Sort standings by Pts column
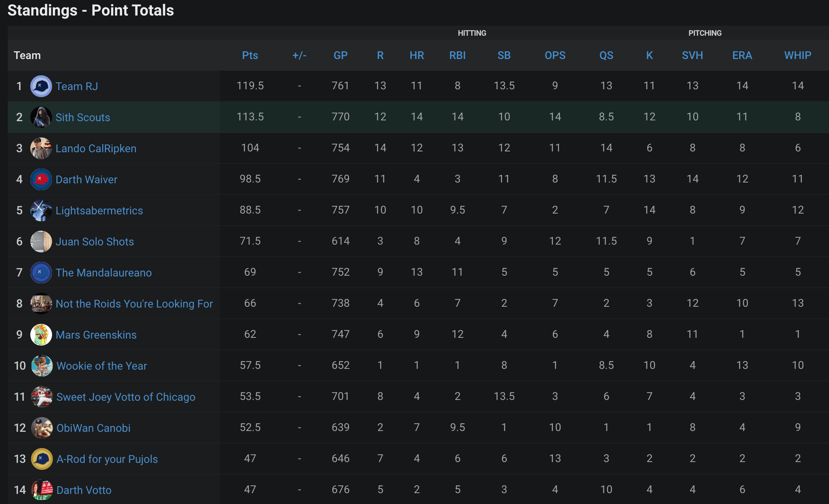829x504 pixels. click(x=250, y=55)
